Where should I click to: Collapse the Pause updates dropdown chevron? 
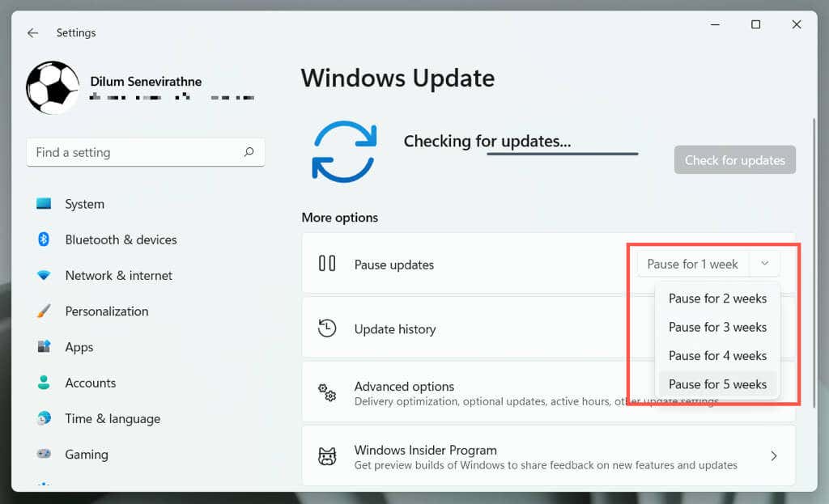764,264
